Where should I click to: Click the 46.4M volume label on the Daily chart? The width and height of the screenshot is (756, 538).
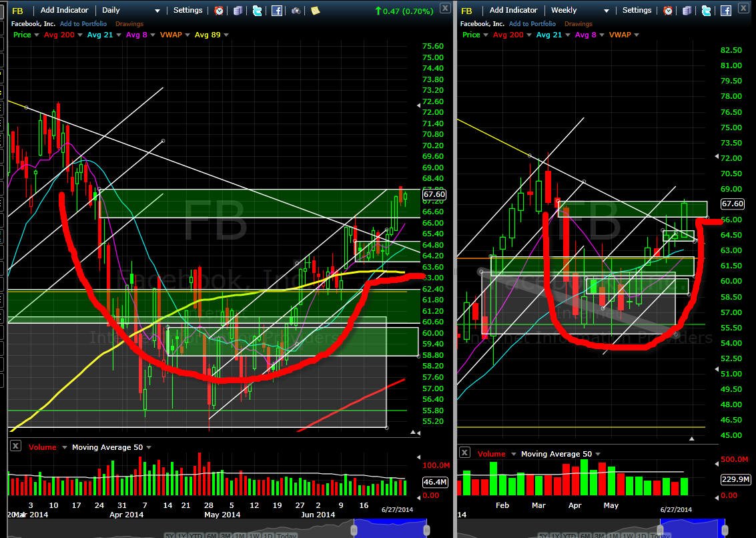pos(435,481)
